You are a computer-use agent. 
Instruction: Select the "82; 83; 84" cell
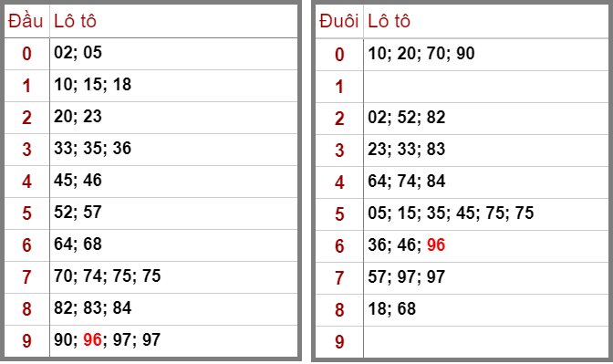tap(173, 309)
